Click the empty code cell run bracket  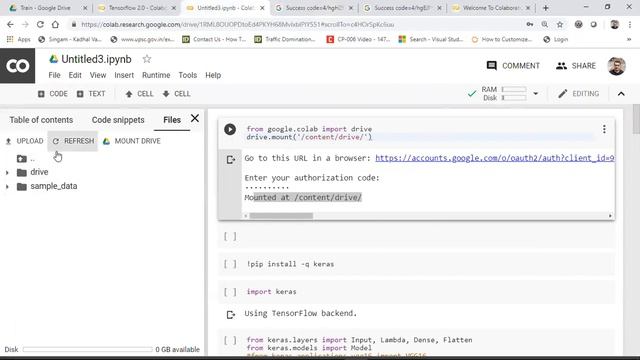tap(230, 236)
